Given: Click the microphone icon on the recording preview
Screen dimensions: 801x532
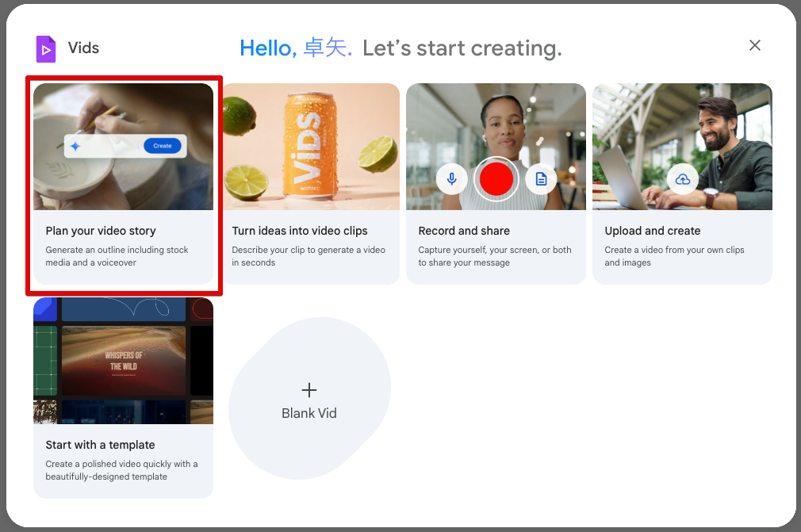Looking at the screenshot, I should click(451, 179).
